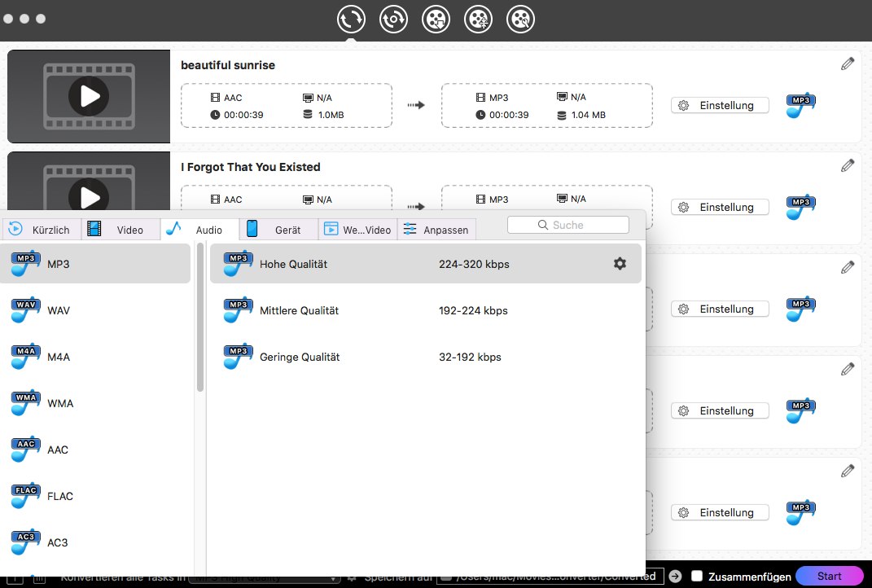Edit the beautiful sunrise title with pencil icon
The image size is (872, 588).
[847, 64]
